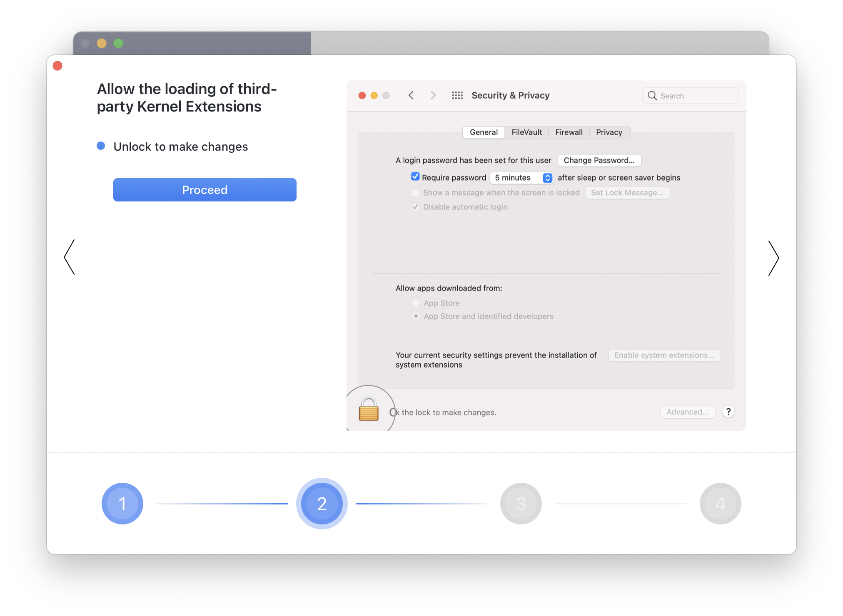Viewport: 843px width, 616px height.
Task: Open the 5 minutes delay dropdown
Action: click(x=521, y=178)
